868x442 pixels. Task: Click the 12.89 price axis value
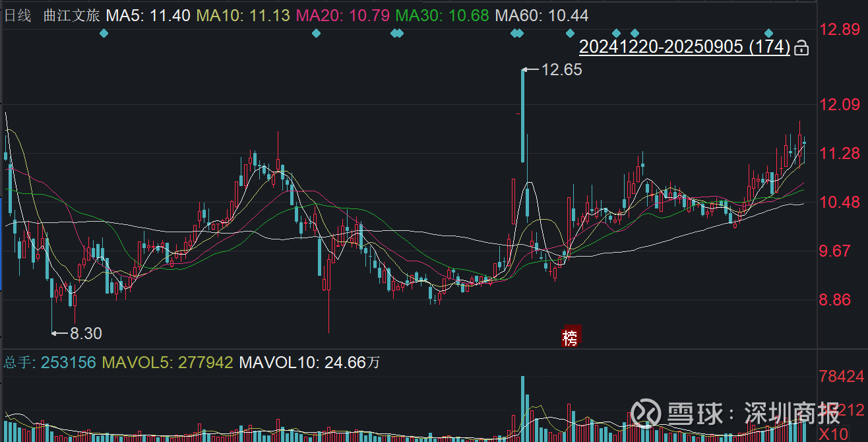point(840,29)
